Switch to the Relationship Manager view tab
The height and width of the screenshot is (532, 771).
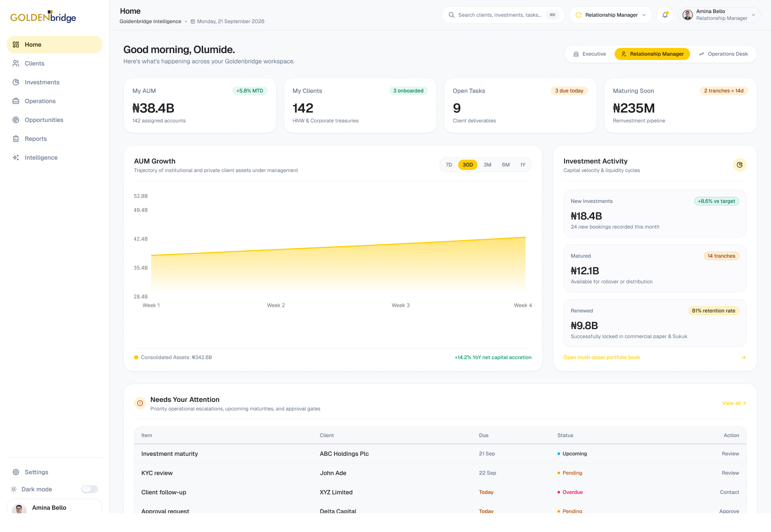[652, 54]
